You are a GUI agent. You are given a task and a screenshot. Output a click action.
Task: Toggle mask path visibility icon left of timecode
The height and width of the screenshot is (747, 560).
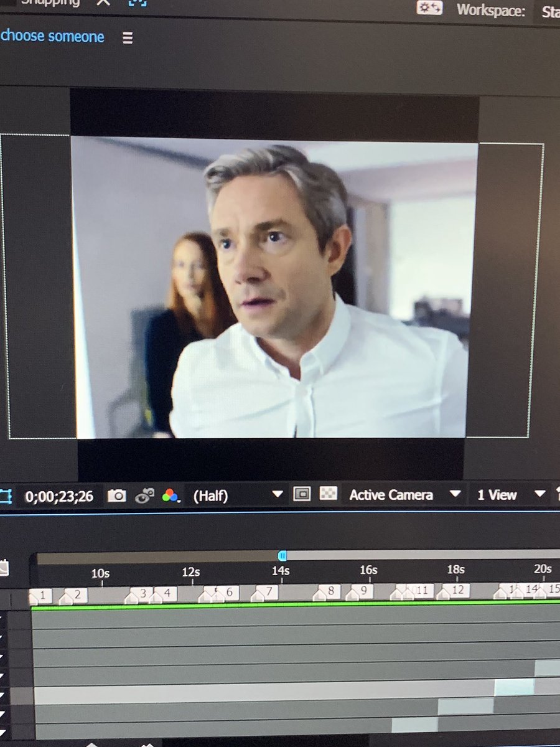[x=6, y=496]
